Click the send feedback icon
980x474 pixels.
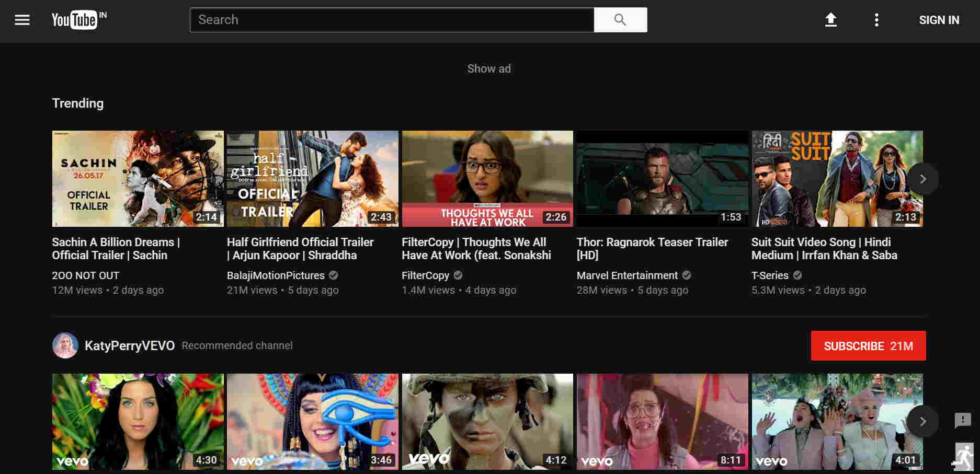pos(963,420)
